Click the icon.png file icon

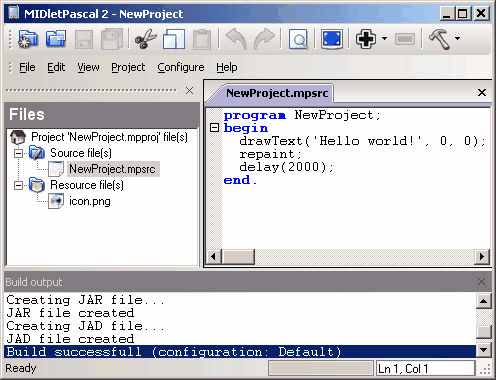[56, 201]
